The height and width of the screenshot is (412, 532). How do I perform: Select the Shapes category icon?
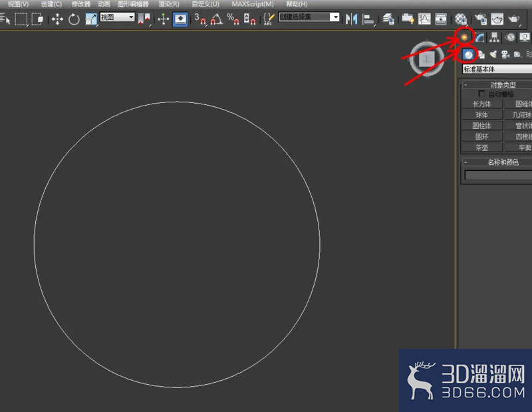point(481,54)
